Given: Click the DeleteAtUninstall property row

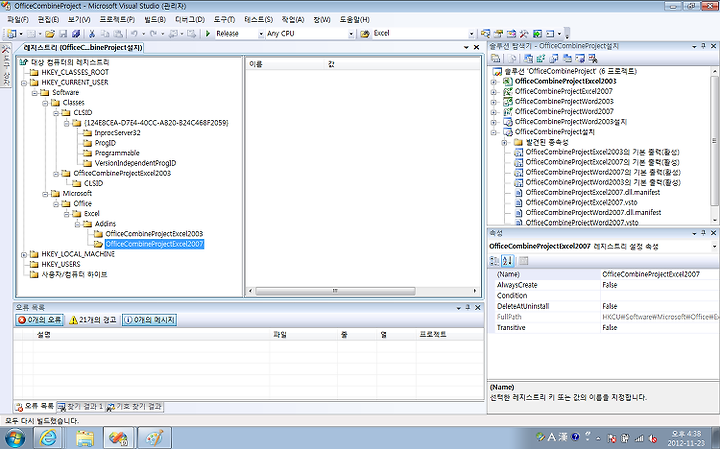Looking at the screenshot, I should coord(603,306).
